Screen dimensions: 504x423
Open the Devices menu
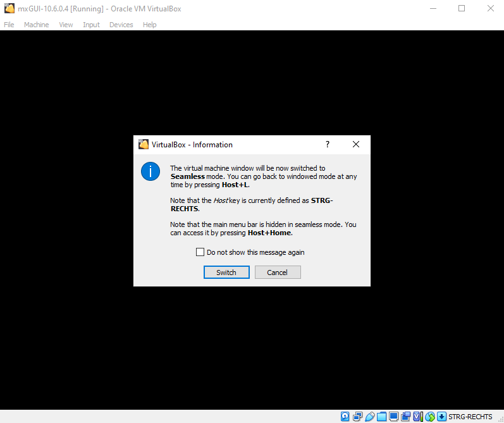point(121,25)
